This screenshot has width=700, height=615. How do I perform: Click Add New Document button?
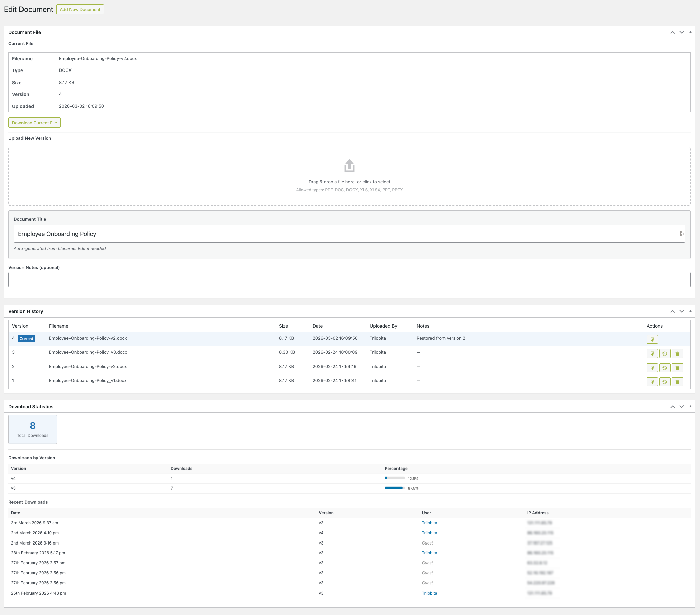pos(80,10)
